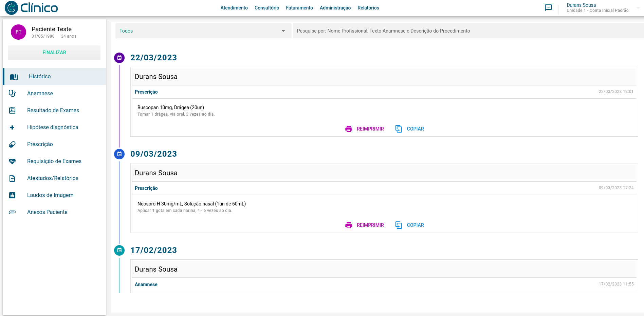The width and height of the screenshot is (644, 316).
Task: Click the Resultado de Exames icon
Action: tap(12, 111)
